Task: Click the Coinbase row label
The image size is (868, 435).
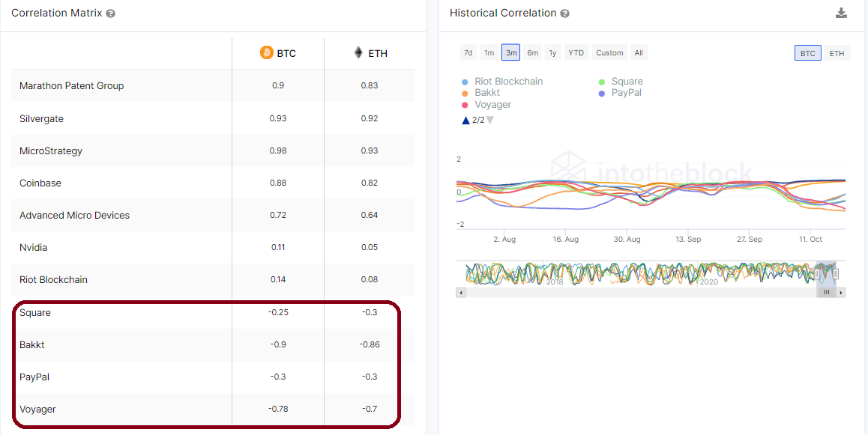Action: point(40,183)
